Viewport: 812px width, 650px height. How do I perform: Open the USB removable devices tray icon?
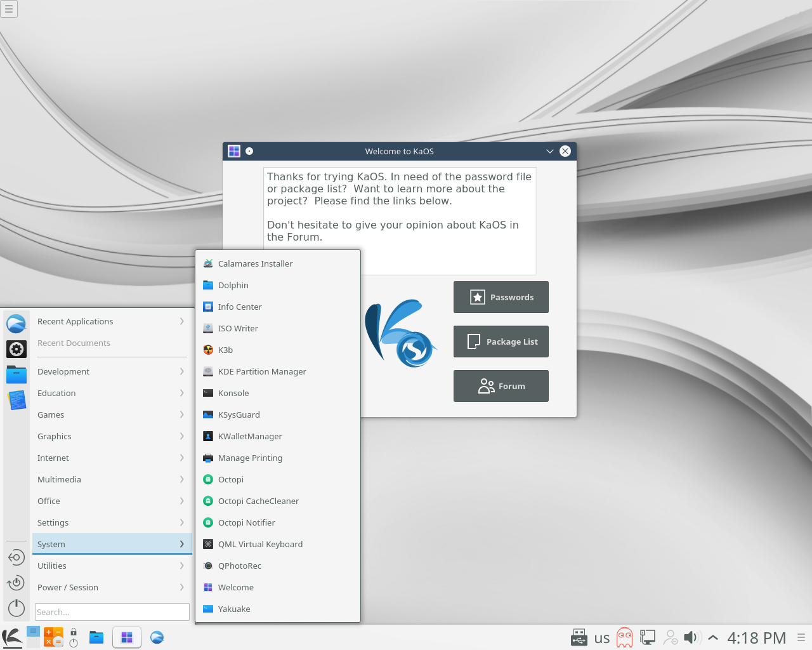579,637
